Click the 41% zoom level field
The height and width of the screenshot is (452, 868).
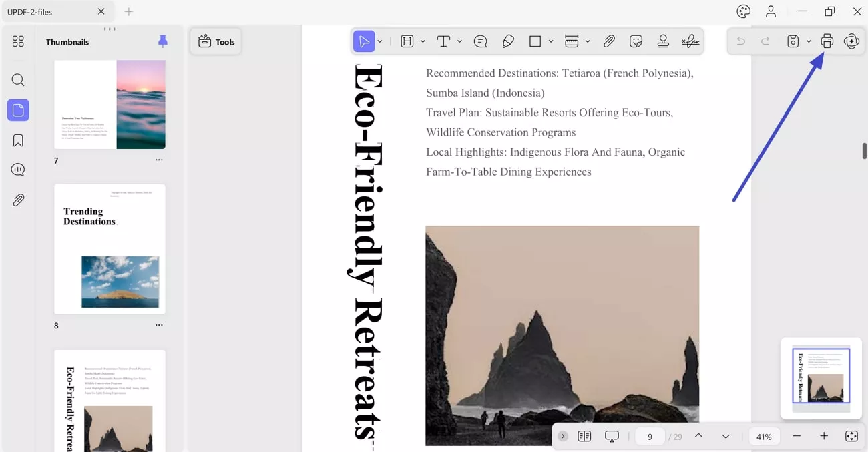click(x=765, y=437)
